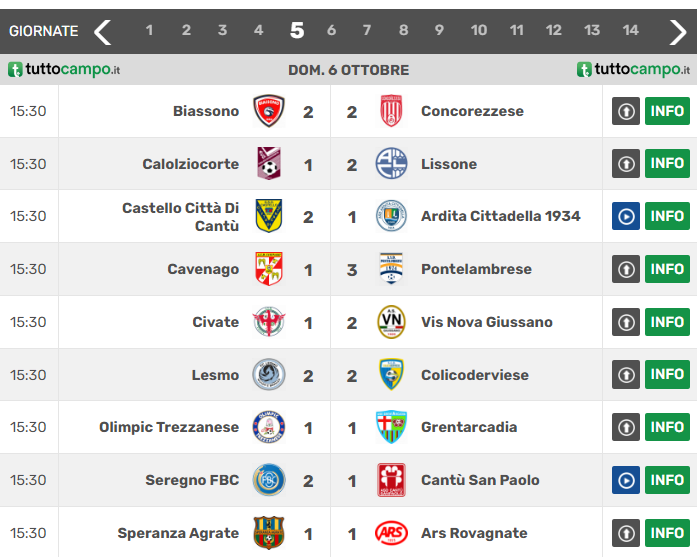This screenshot has height=557, width=697.
Task: Click upload arrow icon for Lesmo match
Action: coord(626,375)
